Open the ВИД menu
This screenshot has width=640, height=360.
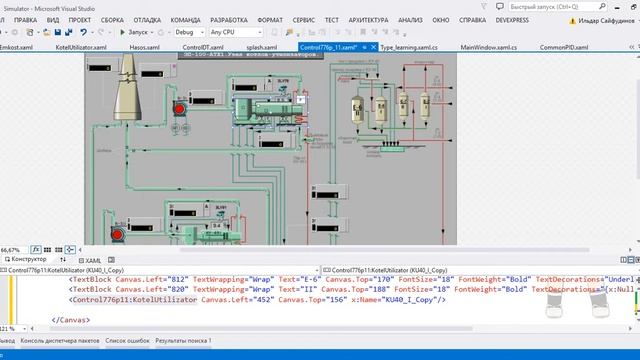pyautogui.click(x=53, y=20)
